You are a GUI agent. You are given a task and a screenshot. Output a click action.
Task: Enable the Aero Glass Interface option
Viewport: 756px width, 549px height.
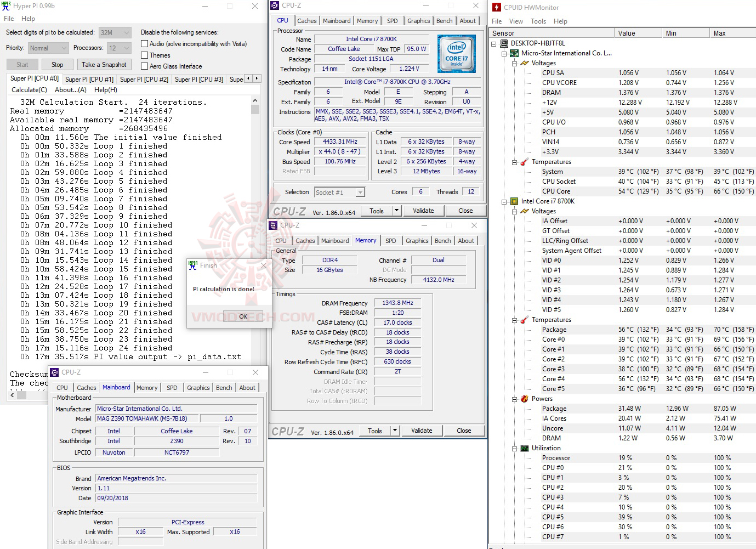tap(144, 66)
